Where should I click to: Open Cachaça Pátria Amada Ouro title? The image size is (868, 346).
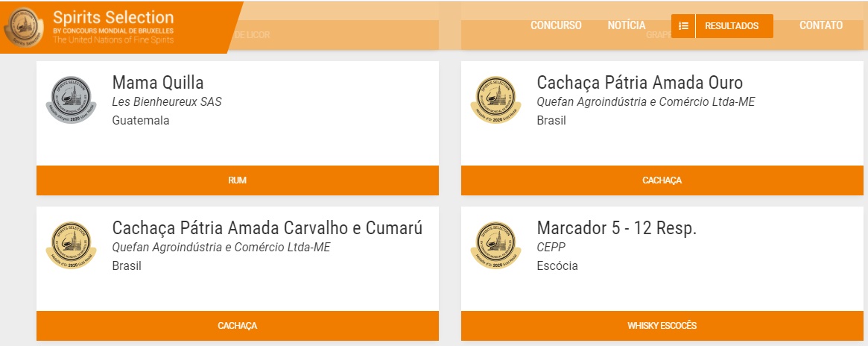(x=639, y=83)
